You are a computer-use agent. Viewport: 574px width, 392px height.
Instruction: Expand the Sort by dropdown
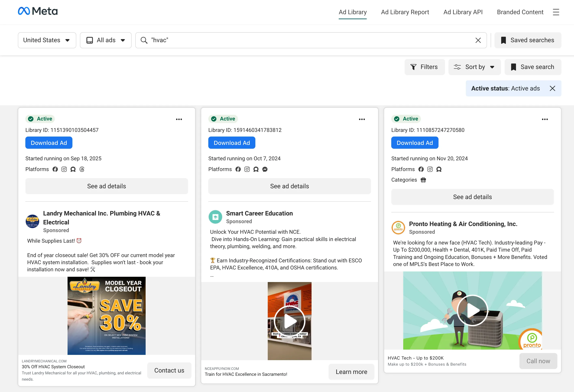pyautogui.click(x=474, y=67)
